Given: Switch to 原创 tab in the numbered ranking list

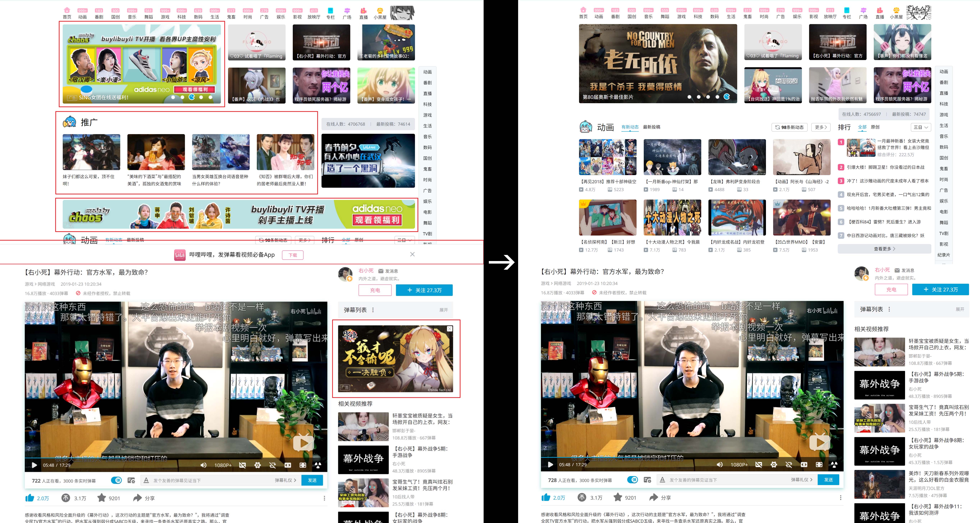Looking at the screenshot, I should (875, 127).
